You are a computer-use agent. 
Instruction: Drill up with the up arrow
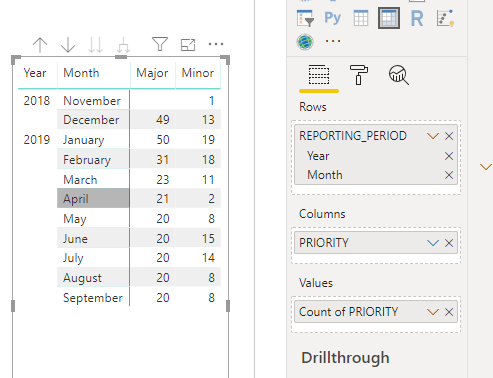coord(40,45)
